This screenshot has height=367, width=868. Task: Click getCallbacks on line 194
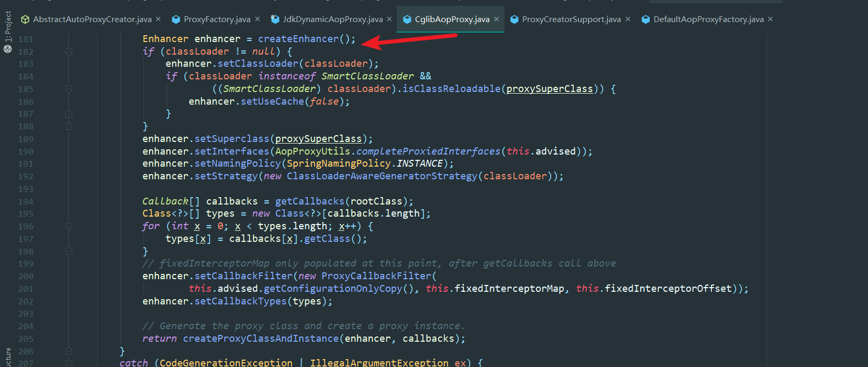tap(310, 201)
